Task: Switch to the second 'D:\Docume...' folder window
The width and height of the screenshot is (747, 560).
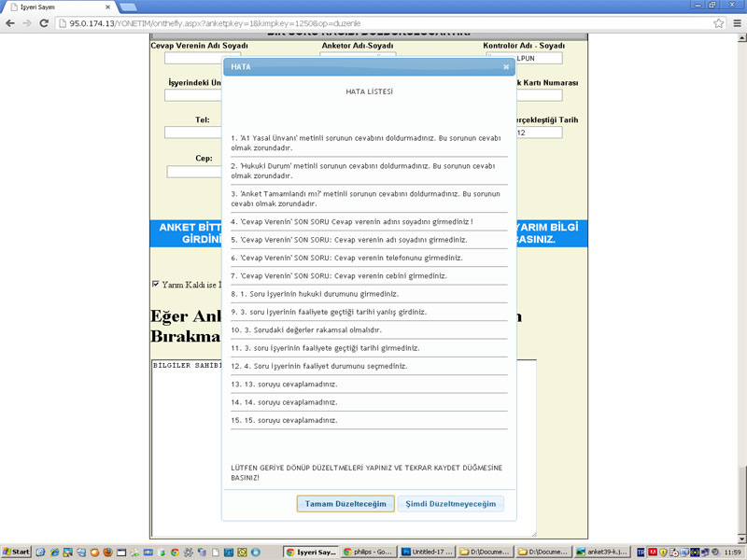Action: (543, 552)
